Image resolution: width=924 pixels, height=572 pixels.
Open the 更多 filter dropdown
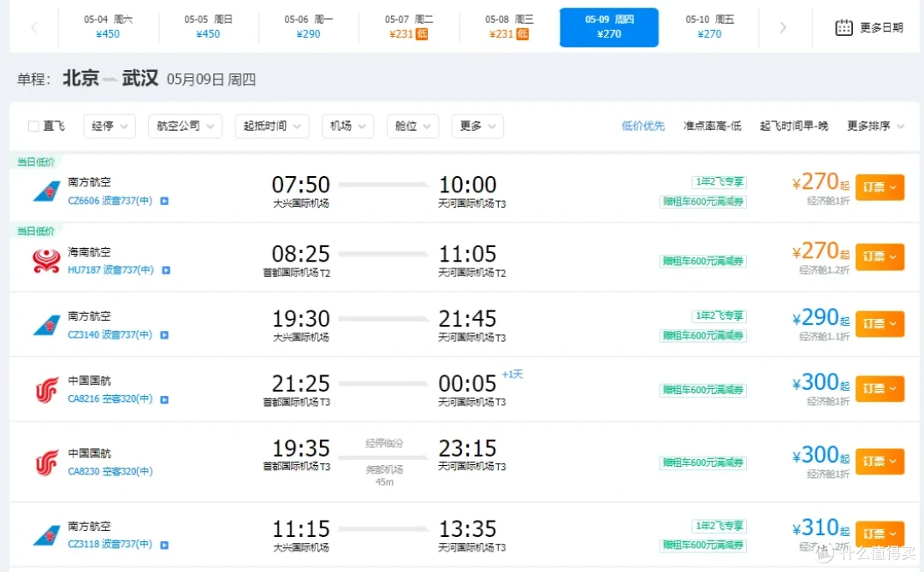tap(477, 126)
